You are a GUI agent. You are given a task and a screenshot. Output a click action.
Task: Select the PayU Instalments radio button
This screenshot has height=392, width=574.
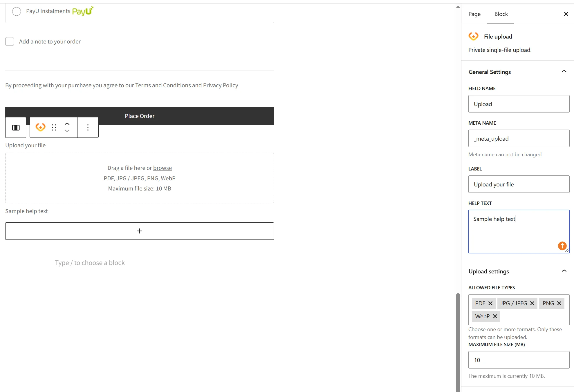point(17,11)
